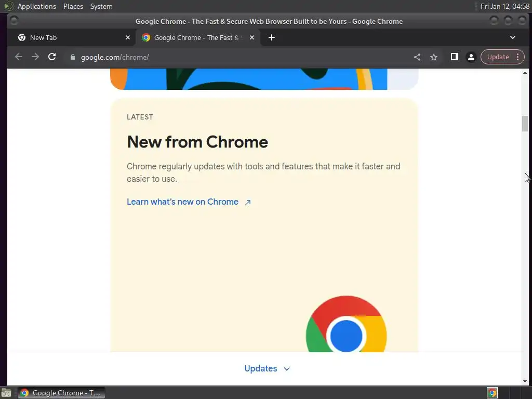Close the New Tab tab

pyautogui.click(x=128, y=37)
